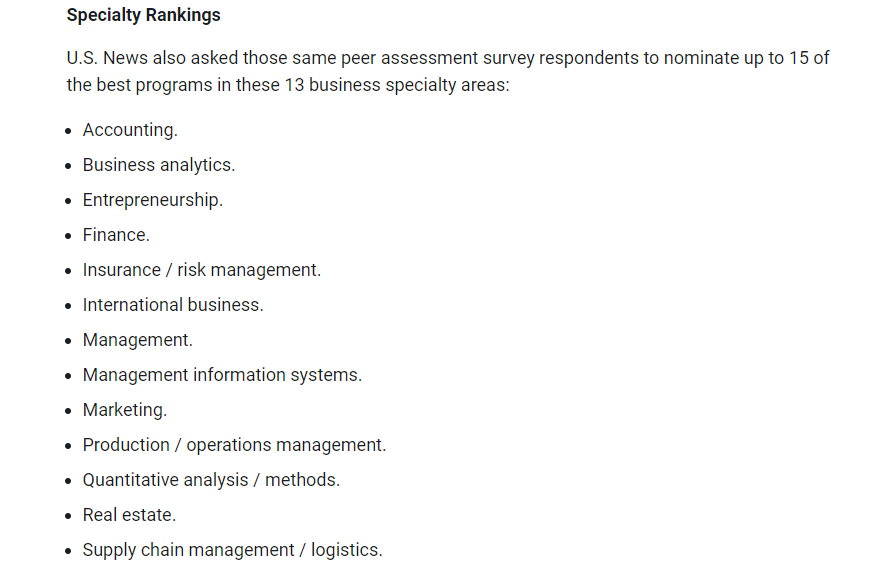Select Insurance / risk management item
Image resolution: width=870 pixels, height=569 pixels.
(201, 270)
